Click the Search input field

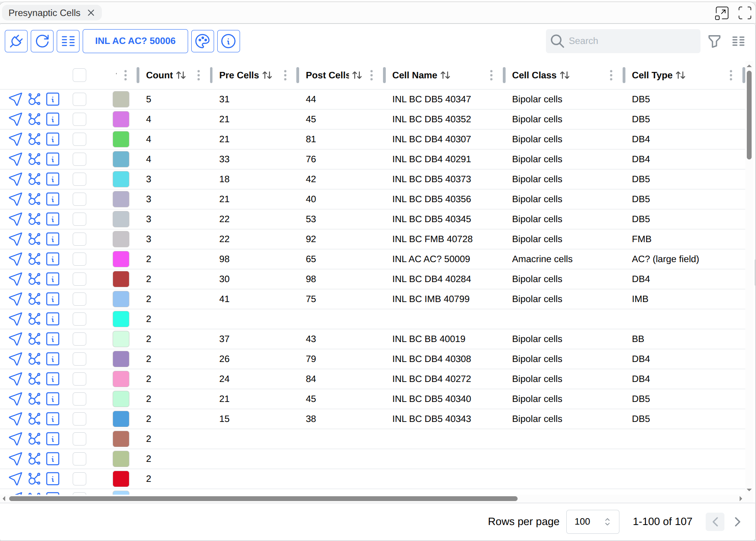(x=623, y=41)
